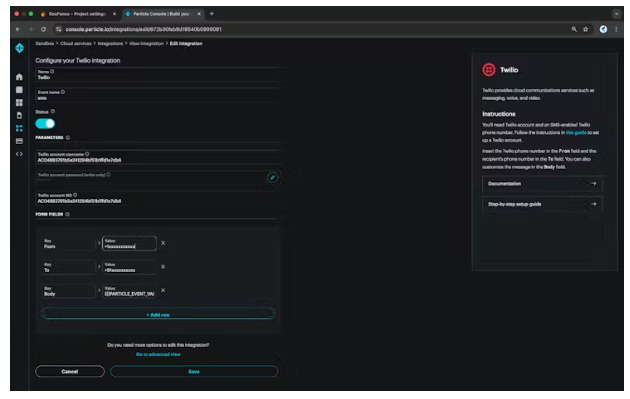Switch to the GeoFence Project settings tab

(x=76, y=14)
